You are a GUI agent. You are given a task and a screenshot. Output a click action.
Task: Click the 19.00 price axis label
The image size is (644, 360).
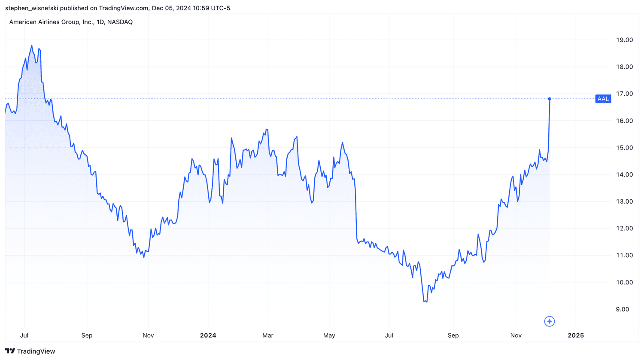tap(625, 40)
